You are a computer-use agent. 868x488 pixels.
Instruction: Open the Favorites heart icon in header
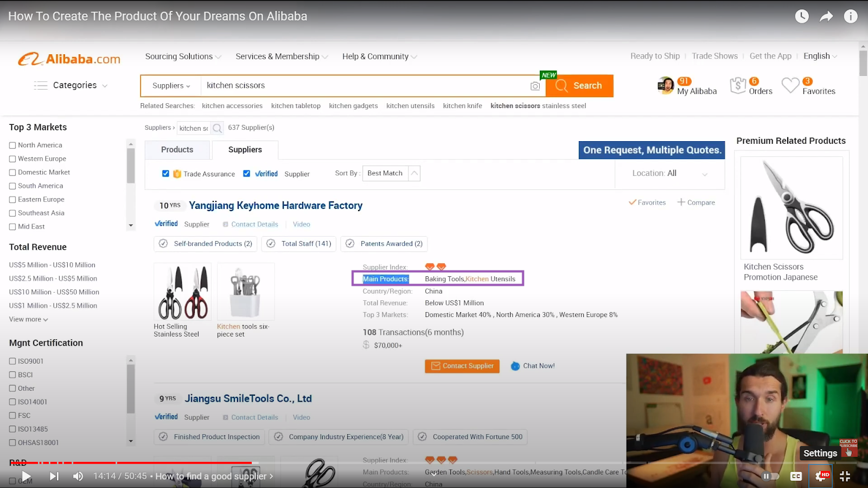[790, 85]
